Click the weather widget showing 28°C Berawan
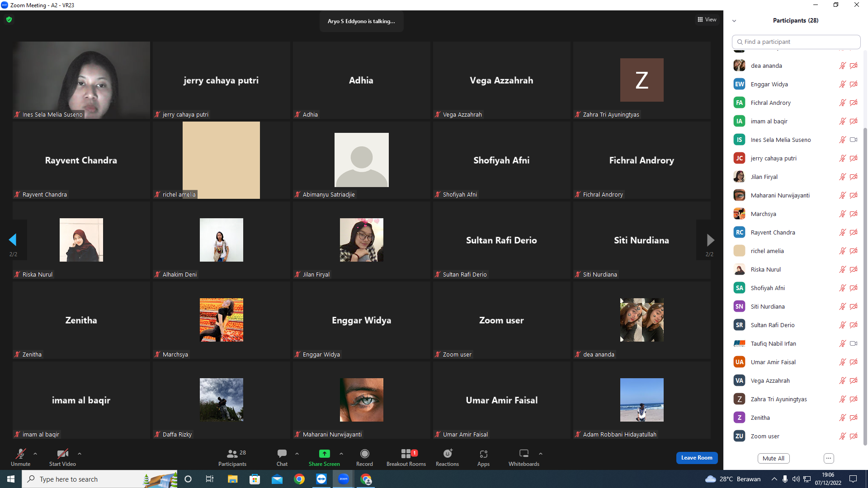Image resolution: width=868 pixels, height=488 pixels. click(x=733, y=479)
